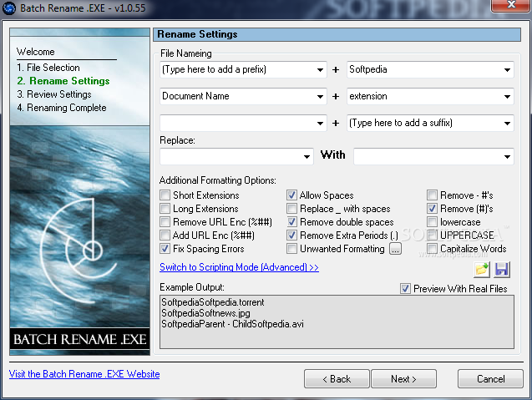Go to step 1. File Selection
The image size is (532, 400).
point(48,68)
